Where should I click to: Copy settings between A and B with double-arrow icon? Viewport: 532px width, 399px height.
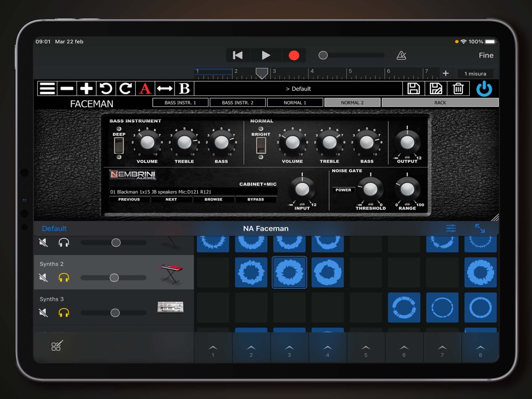point(164,88)
